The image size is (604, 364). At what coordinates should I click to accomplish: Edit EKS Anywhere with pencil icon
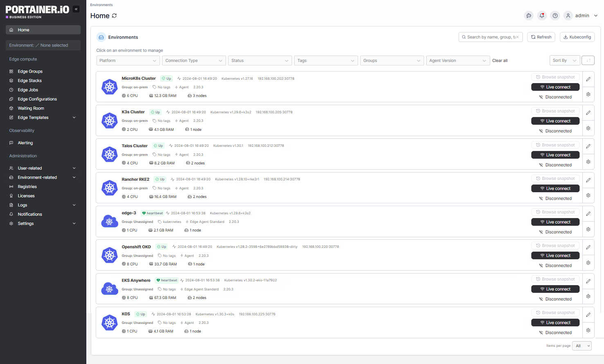click(588, 281)
